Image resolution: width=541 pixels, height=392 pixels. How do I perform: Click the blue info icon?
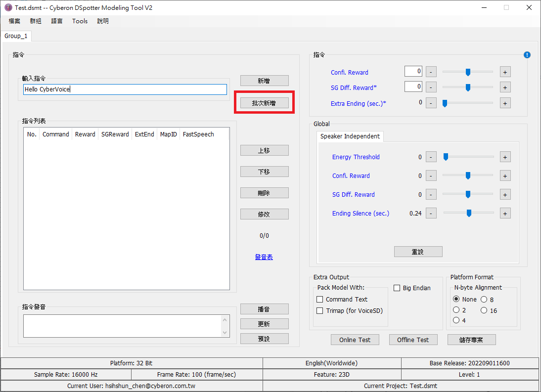pyautogui.click(x=527, y=55)
